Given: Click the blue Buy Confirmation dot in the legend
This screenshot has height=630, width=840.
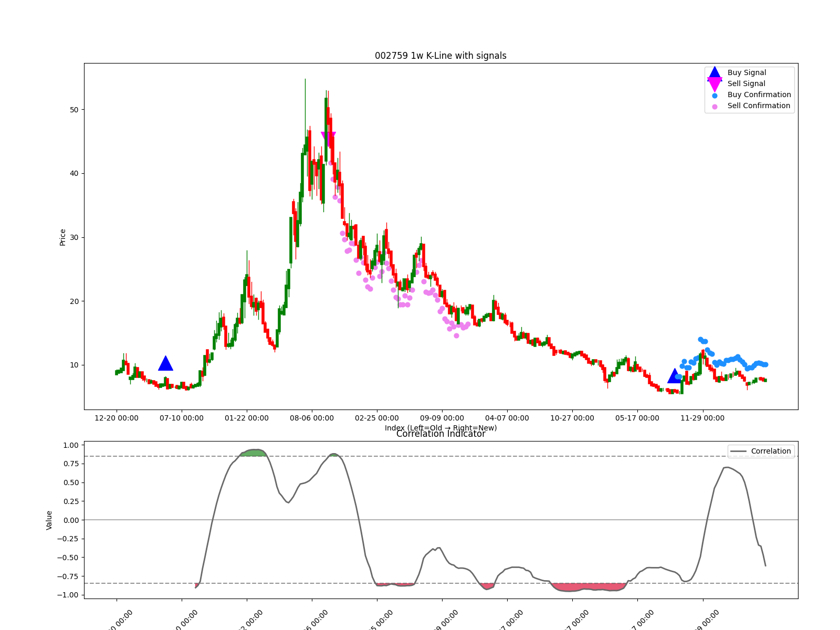Looking at the screenshot, I should point(715,96).
